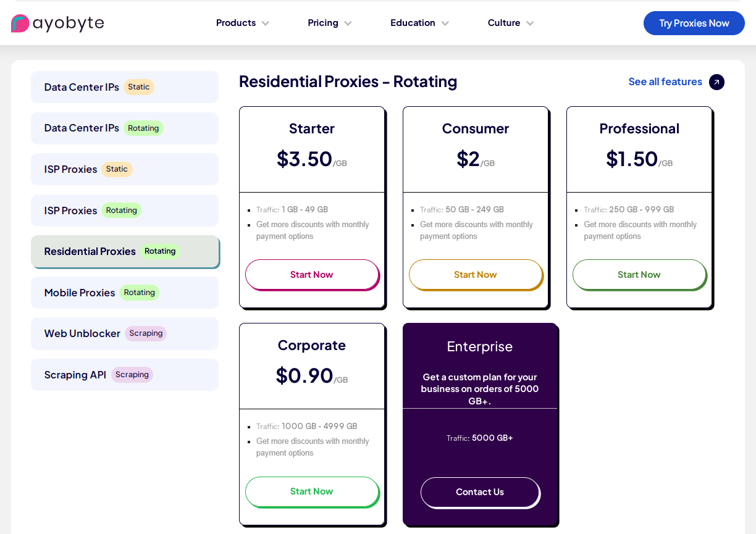Select Web Unblocker Scraping tab
This screenshot has width=756, height=534.
pyautogui.click(x=125, y=333)
